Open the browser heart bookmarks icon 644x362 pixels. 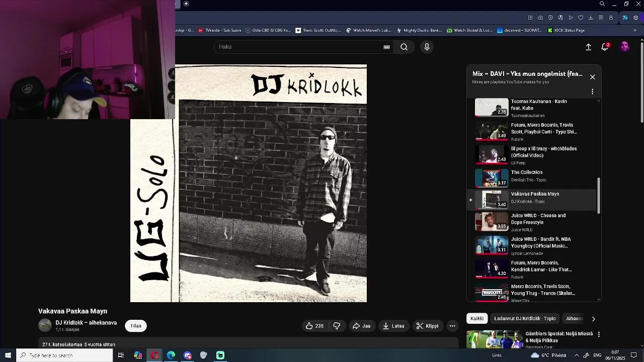click(581, 18)
